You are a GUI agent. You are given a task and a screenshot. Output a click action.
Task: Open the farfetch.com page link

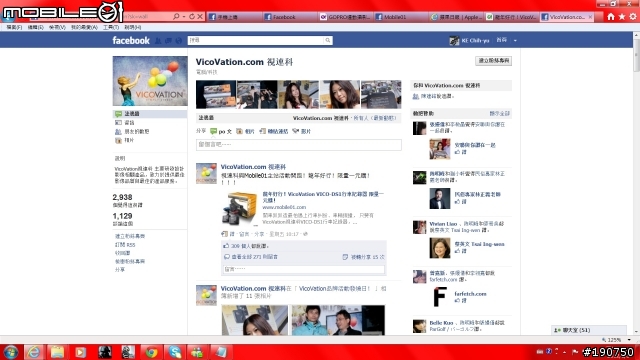(x=470, y=294)
